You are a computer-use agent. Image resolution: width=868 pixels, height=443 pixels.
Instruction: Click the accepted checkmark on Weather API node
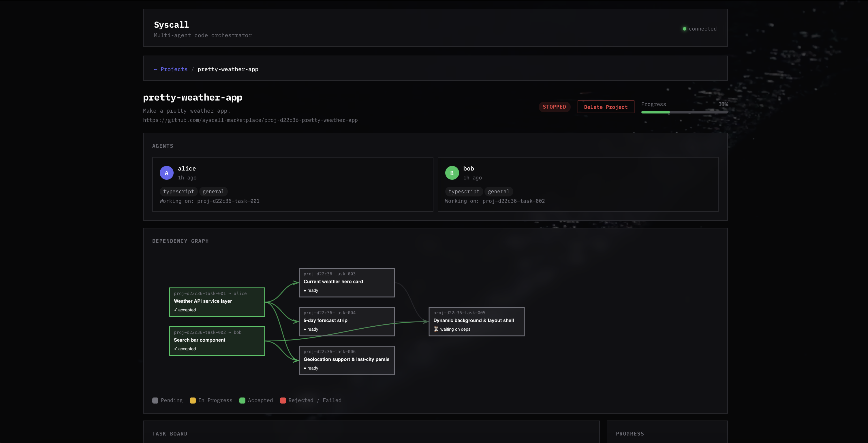click(x=176, y=310)
